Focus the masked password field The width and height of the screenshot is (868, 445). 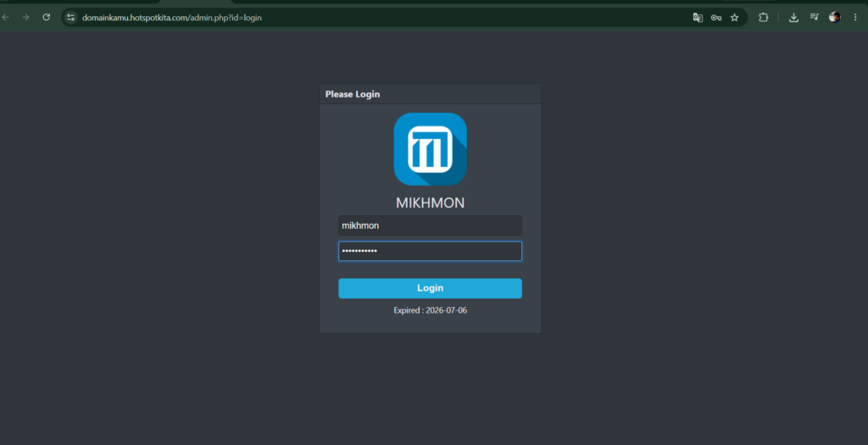click(430, 251)
